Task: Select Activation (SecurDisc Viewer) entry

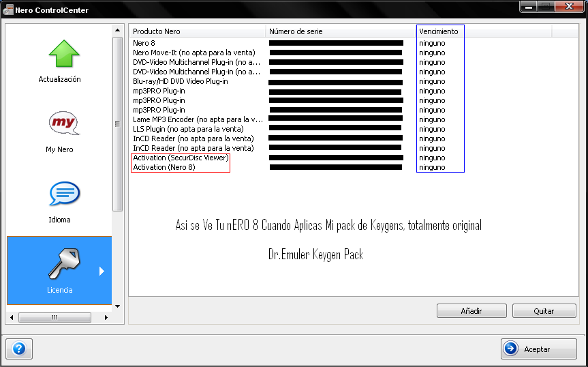Action: [181, 158]
